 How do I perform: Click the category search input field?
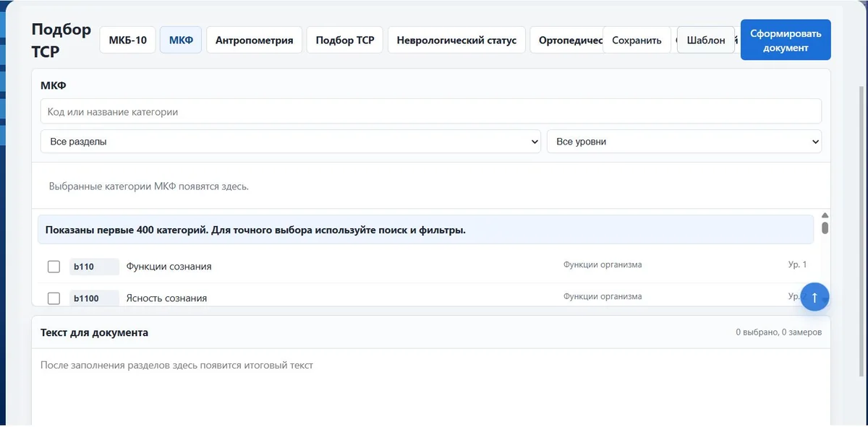point(431,111)
